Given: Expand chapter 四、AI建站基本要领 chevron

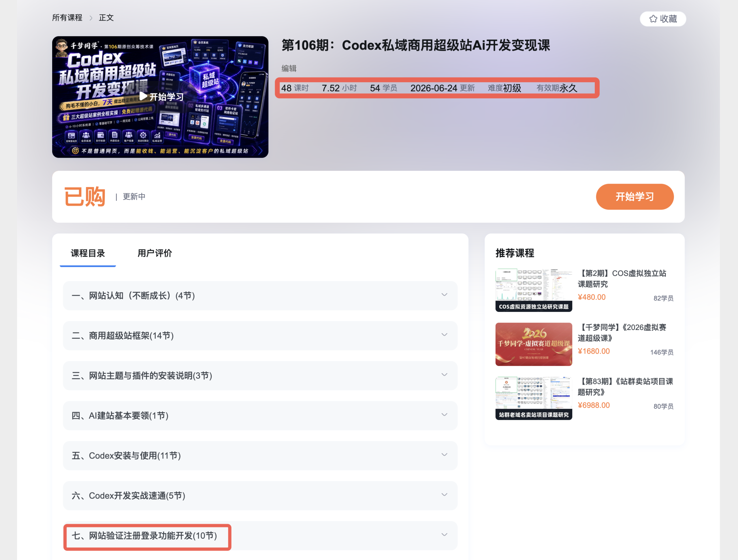Looking at the screenshot, I should (x=444, y=415).
